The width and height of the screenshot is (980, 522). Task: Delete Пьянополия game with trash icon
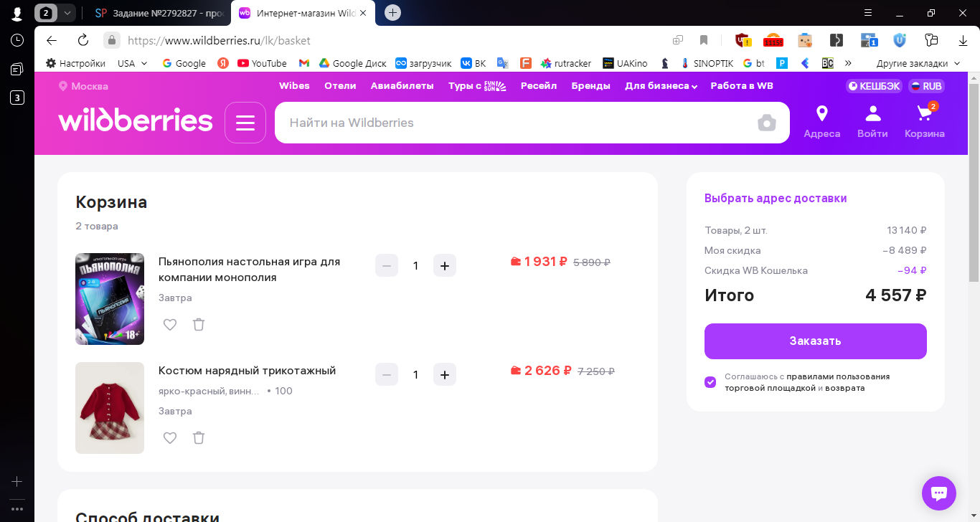pyautogui.click(x=199, y=324)
